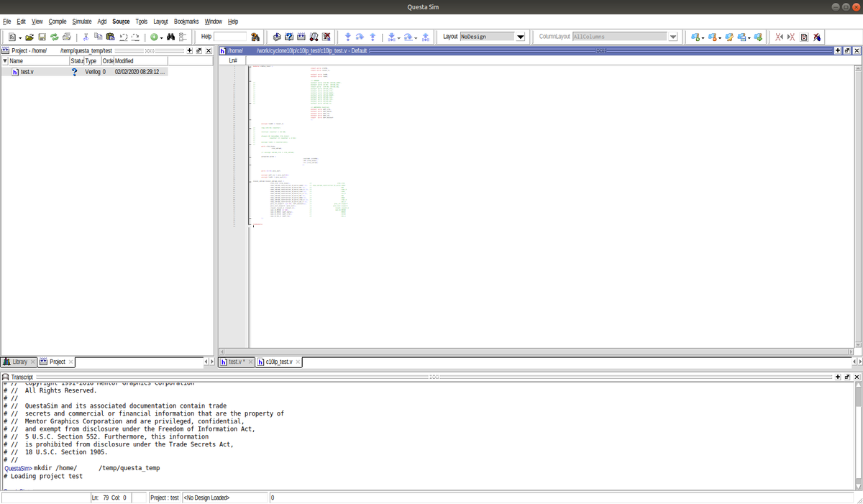This screenshot has height=504, width=863.
Task: Click the Type column header
Action: [91, 61]
